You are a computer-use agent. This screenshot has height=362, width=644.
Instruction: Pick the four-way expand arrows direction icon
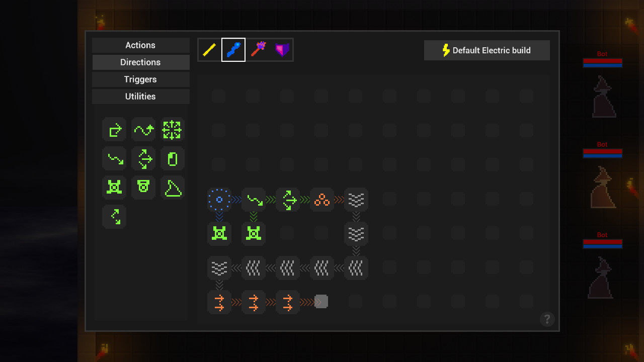pyautogui.click(x=173, y=130)
